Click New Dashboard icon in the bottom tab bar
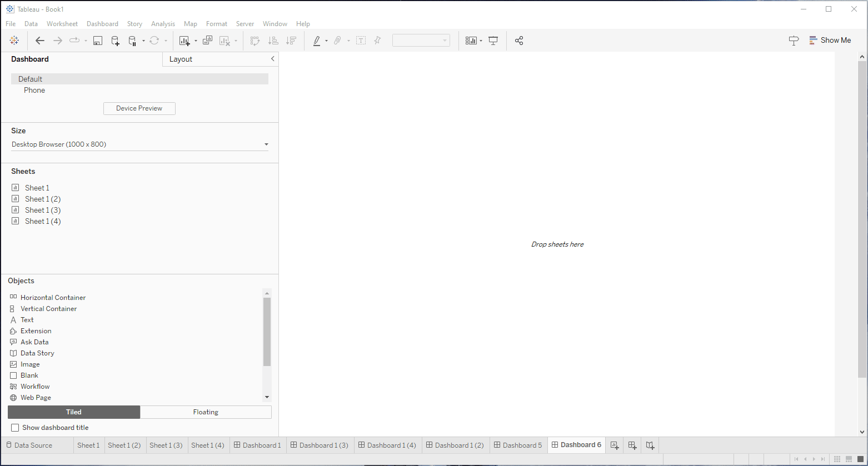The image size is (868, 466). [632, 445]
